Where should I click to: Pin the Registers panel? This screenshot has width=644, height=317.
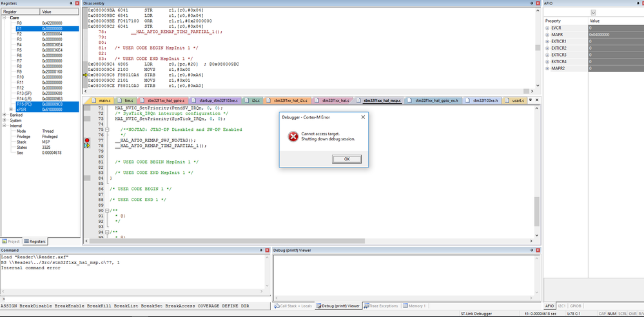tap(72, 3)
